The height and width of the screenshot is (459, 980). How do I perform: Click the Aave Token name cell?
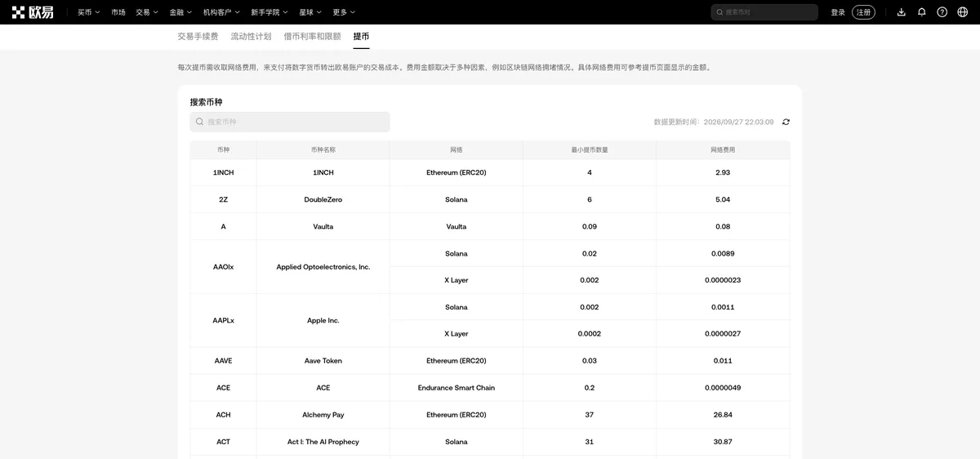[x=323, y=361]
